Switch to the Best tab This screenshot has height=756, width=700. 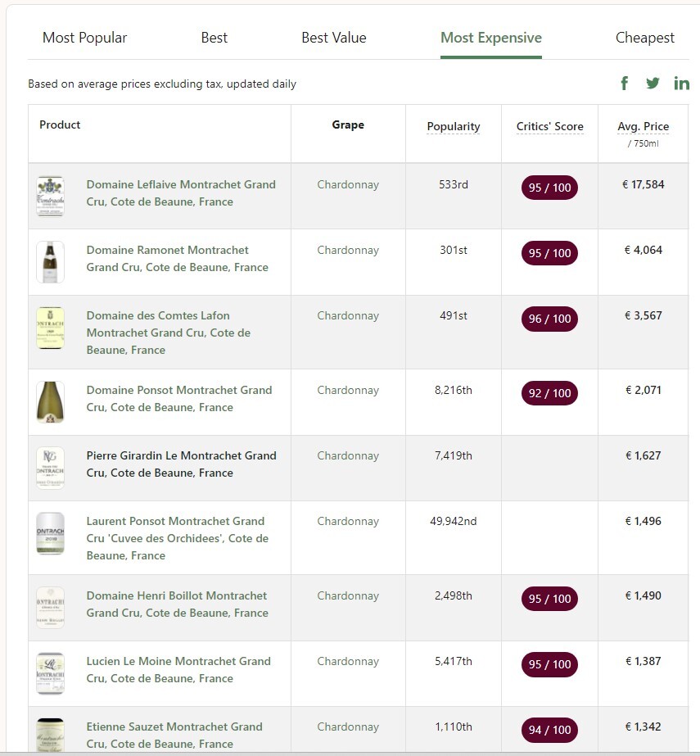click(x=215, y=38)
